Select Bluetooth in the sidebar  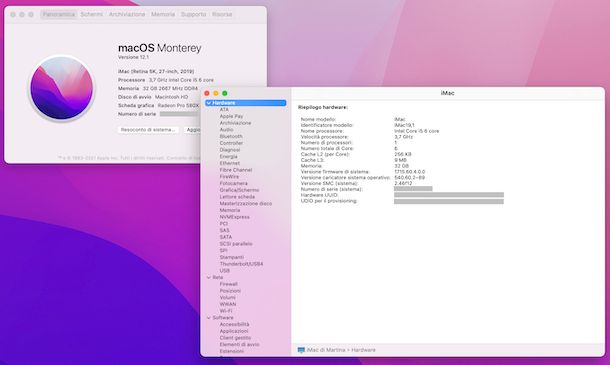[x=231, y=137]
